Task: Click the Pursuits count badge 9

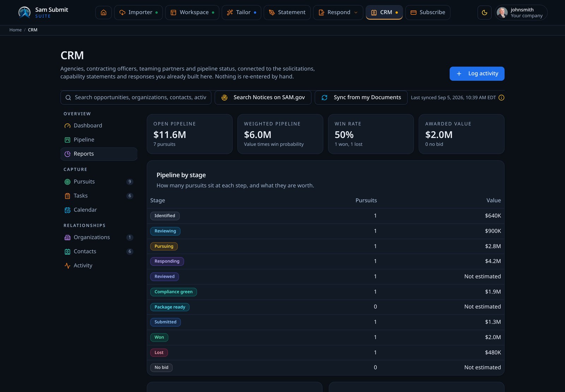Action: 130,182
